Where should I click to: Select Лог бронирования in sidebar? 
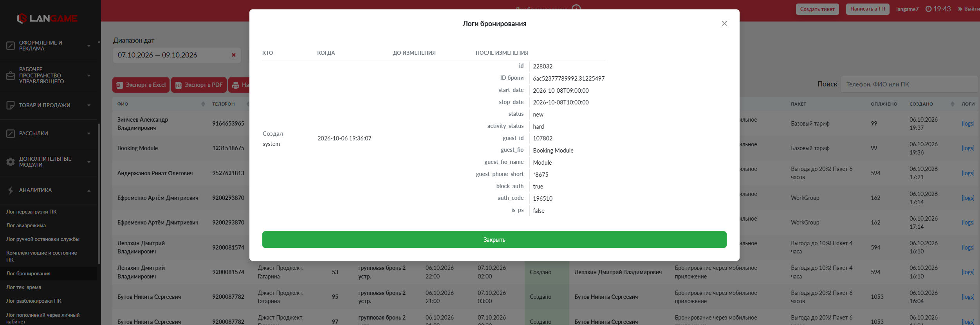pyautogui.click(x=28, y=273)
